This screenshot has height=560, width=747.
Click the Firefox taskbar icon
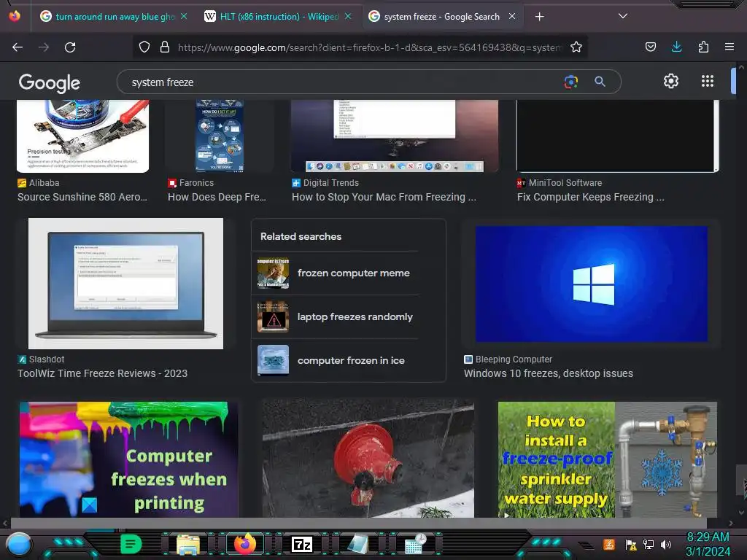[x=245, y=544]
